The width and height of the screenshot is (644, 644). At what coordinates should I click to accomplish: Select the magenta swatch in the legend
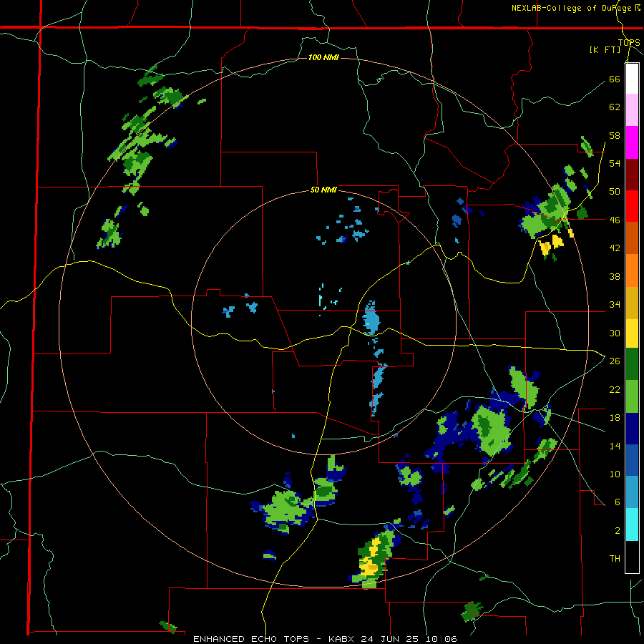(x=632, y=142)
